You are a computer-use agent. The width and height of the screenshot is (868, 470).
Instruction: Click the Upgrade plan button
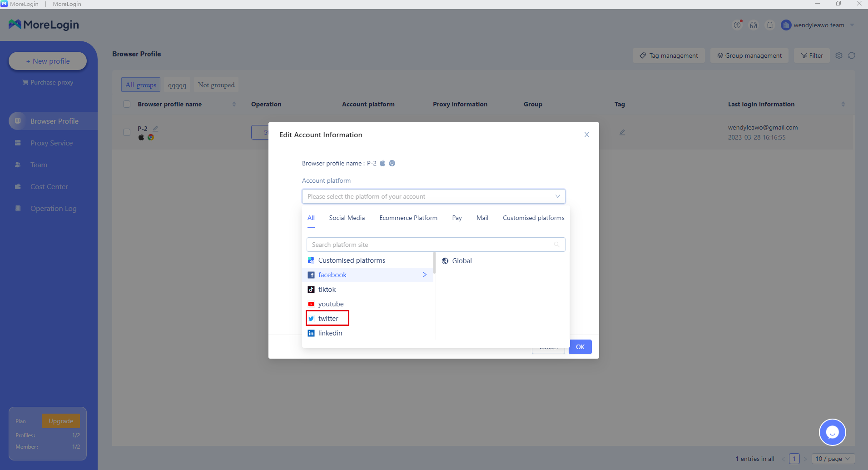(61, 421)
